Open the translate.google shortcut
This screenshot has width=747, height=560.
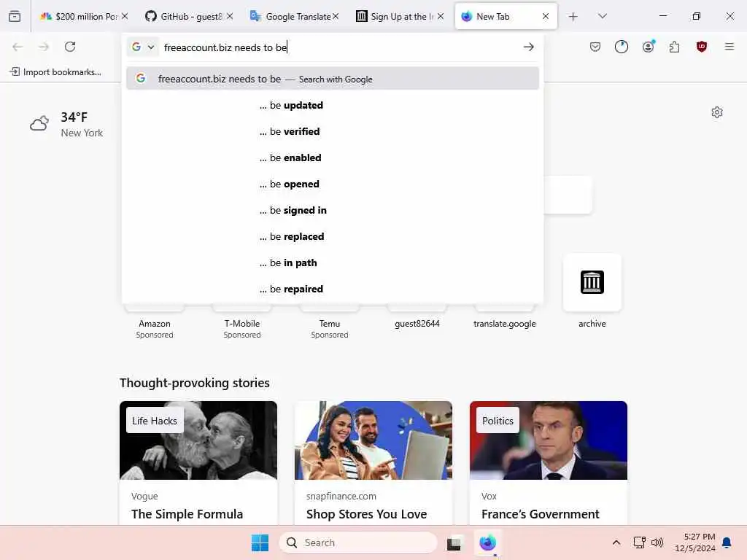coord(505,323)
